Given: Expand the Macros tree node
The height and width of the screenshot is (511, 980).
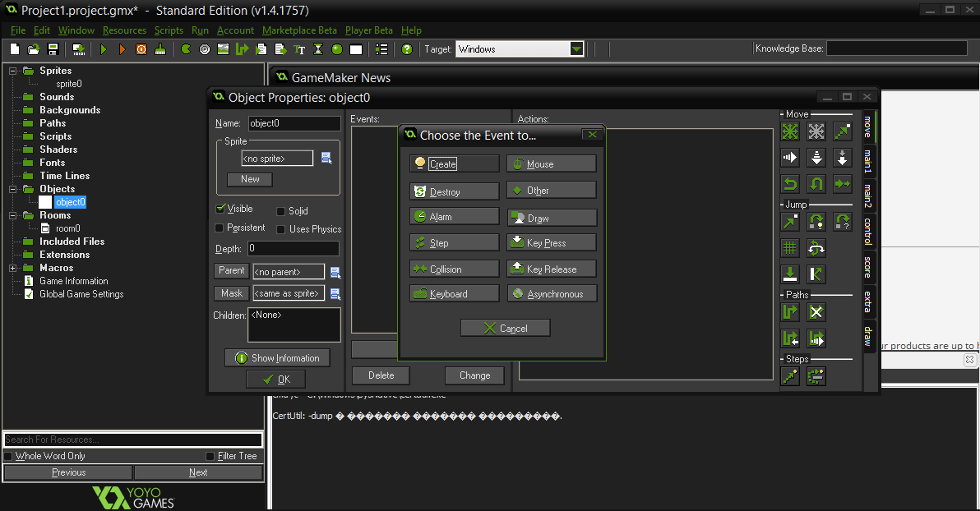Looking at the screenshot, I should point(13,268).
